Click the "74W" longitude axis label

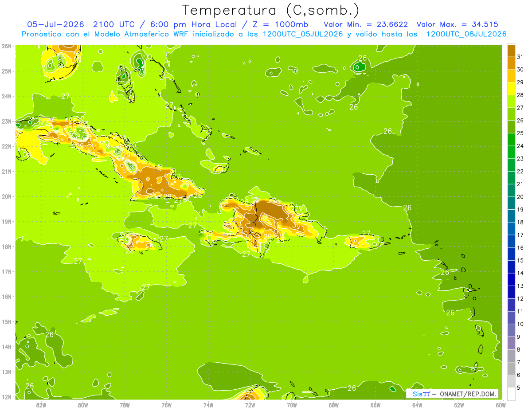pyautogui.click(x=208, y=405)
